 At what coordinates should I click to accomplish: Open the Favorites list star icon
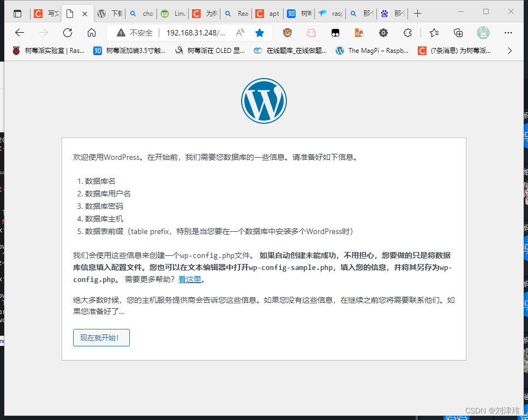click(433, 33)
